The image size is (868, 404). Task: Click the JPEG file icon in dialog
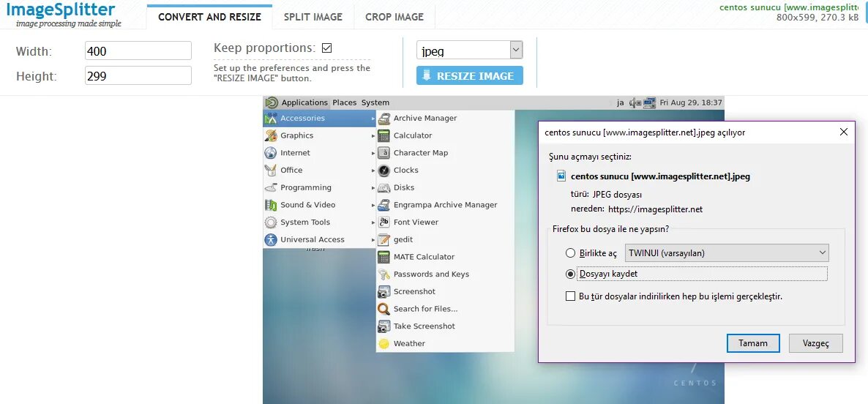562,176
